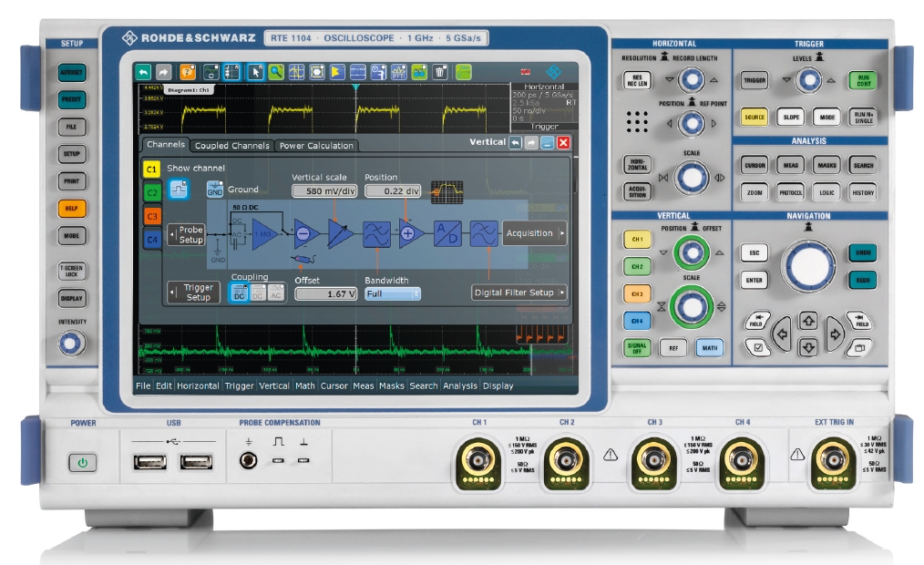Click the Offset 1.67 V field
Screen dimensions: 924x565
coord(326,293)
